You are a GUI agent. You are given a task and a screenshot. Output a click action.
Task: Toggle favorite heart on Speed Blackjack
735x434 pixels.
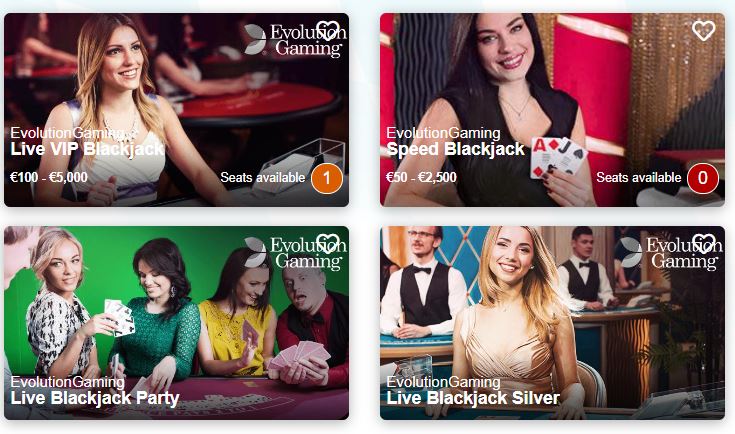point(703,31)
